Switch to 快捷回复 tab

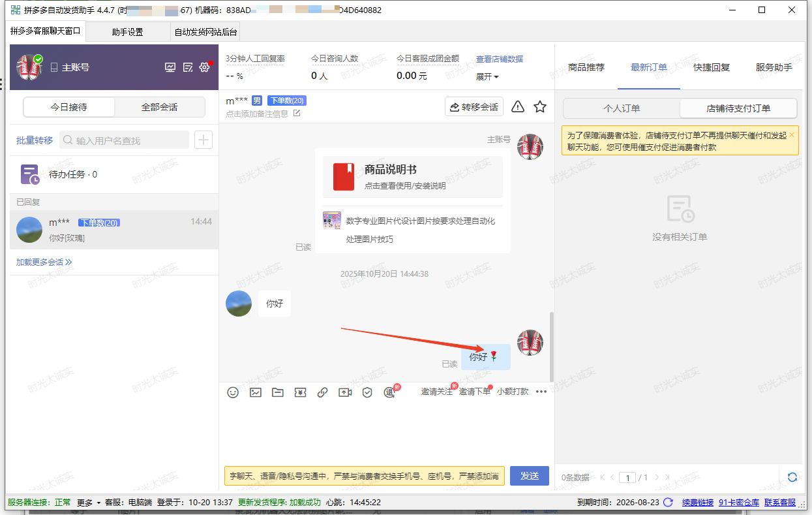(x=712, y=67)
